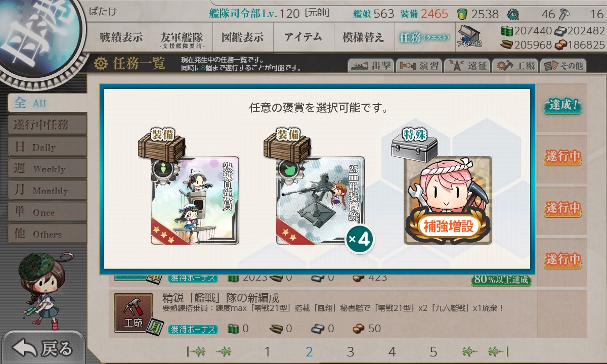This screenshot has width=607, height=364.
Task: Select the Daily quest filter tab
Action: point(47,147)
